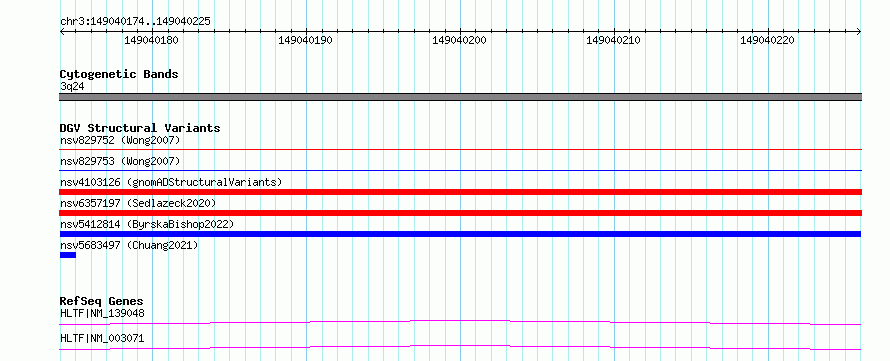Select the short blue nsv5683497 variant bar

click(x=68, y=255)
